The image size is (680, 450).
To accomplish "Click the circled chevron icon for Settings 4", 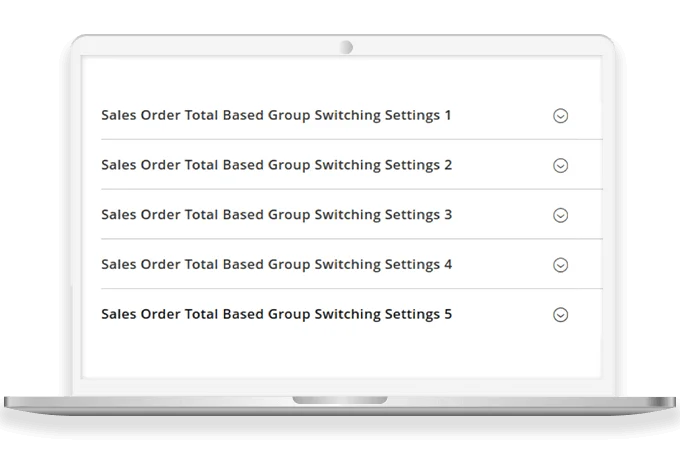I will pos(560,265).
